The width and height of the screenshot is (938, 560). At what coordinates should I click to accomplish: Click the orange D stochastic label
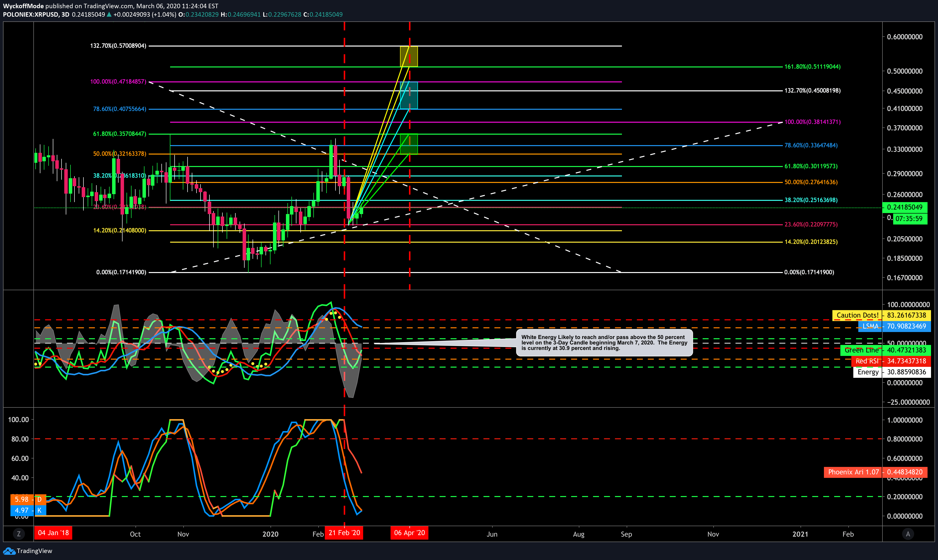[28, 499]
